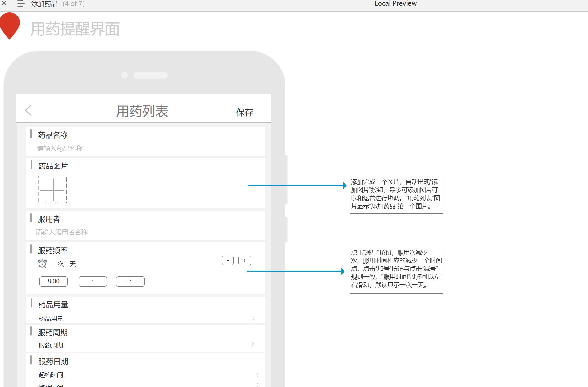
Task: Select the 8:00 time slot
Action: pos(53,281)
